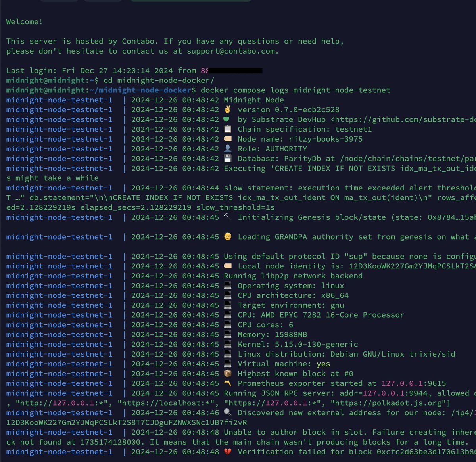Click the 'Unable to author block in slot' message
The width and height of the screenshot is (476, 462).
(x=296, y=432)
